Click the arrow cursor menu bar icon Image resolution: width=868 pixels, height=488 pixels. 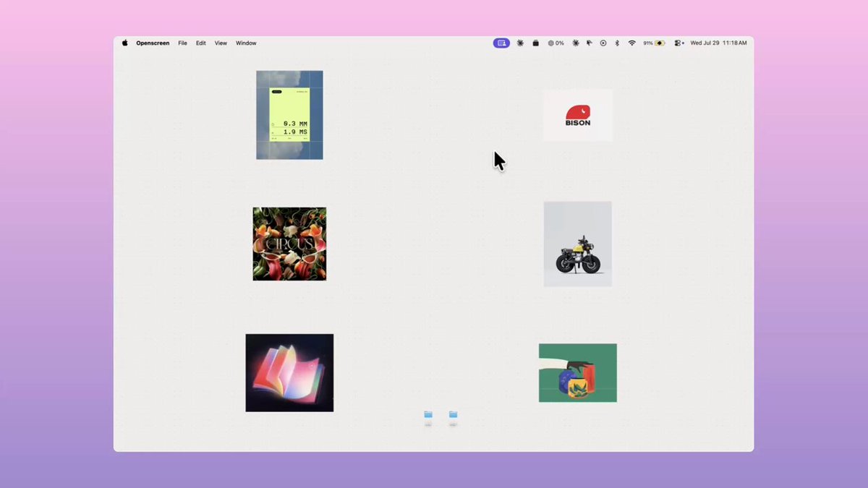[590, 43]
